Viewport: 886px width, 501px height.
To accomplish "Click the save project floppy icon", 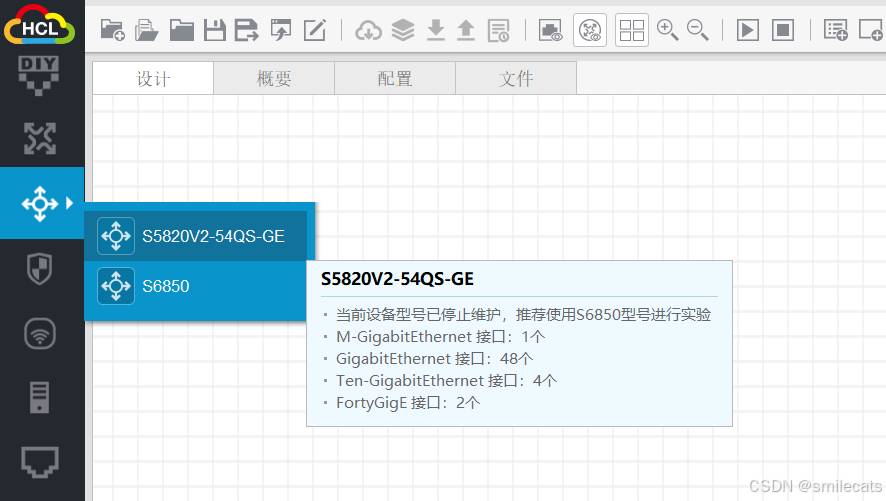I will point(214,30).
